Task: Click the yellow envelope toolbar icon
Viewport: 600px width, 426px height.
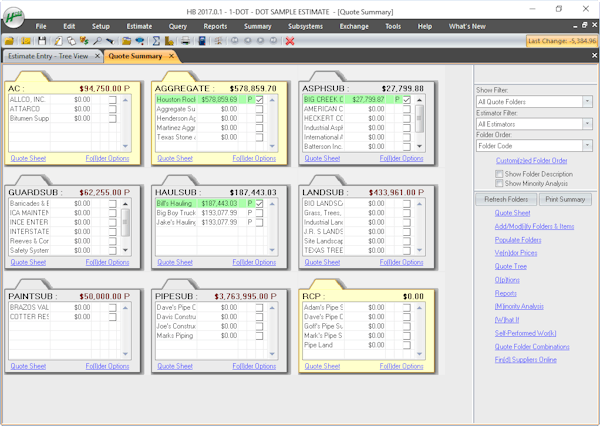Action: pos(26,41)
